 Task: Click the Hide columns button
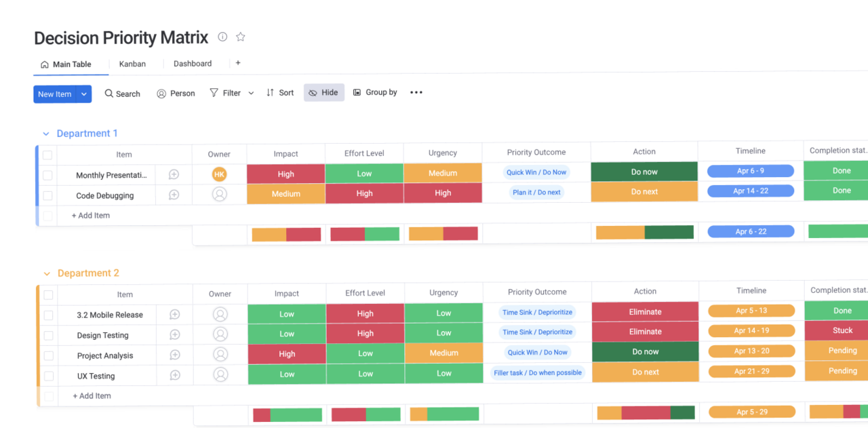[323, 93]
